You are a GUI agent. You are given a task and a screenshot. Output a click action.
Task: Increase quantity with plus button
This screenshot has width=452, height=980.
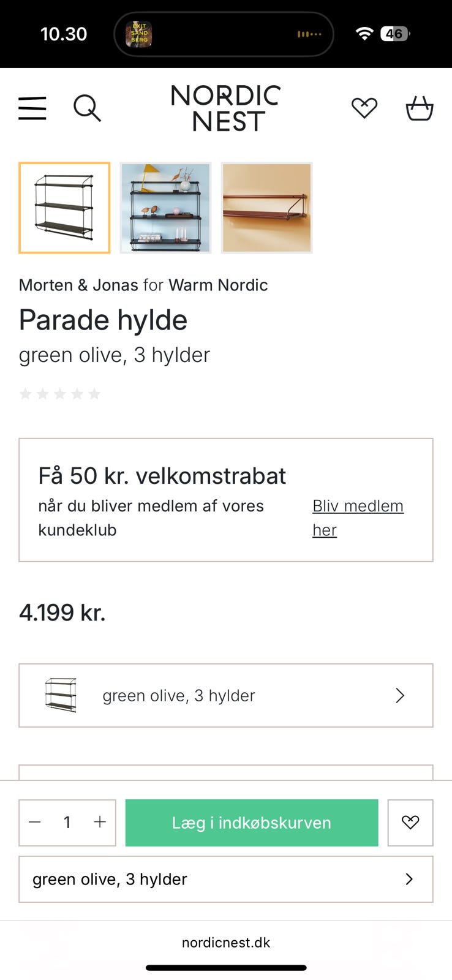tap(100, 823)
